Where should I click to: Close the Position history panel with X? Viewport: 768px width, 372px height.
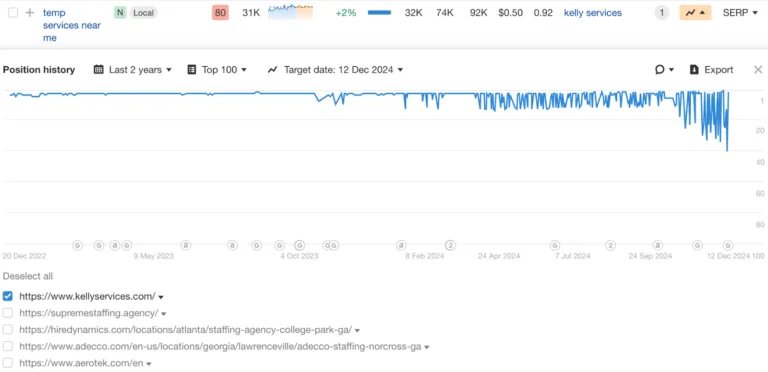coord(758,70)
